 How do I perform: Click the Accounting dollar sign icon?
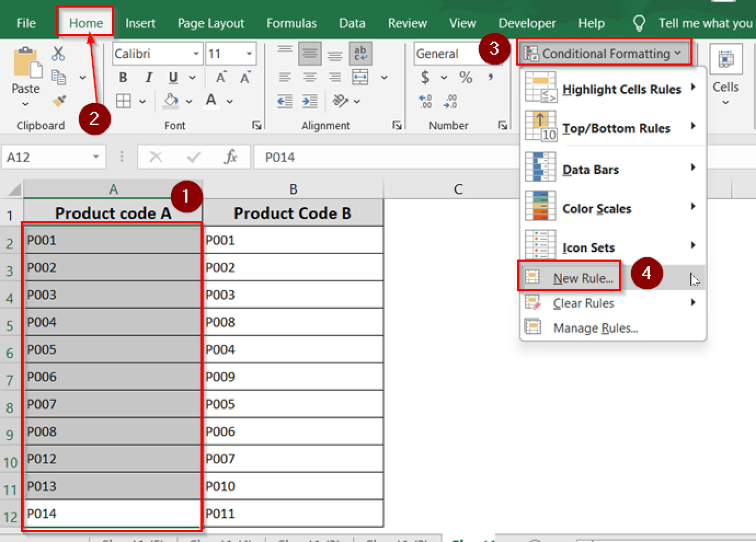coord(424,77)
